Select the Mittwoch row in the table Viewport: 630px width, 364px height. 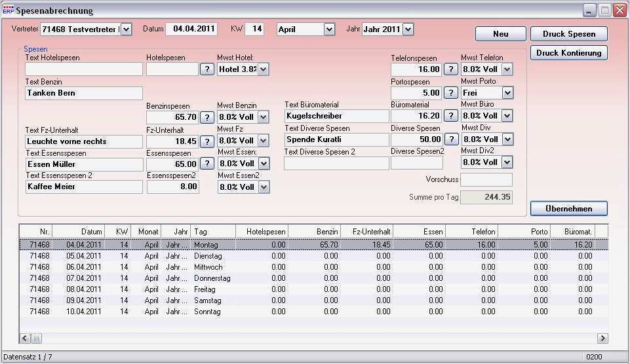pos(208,267)
